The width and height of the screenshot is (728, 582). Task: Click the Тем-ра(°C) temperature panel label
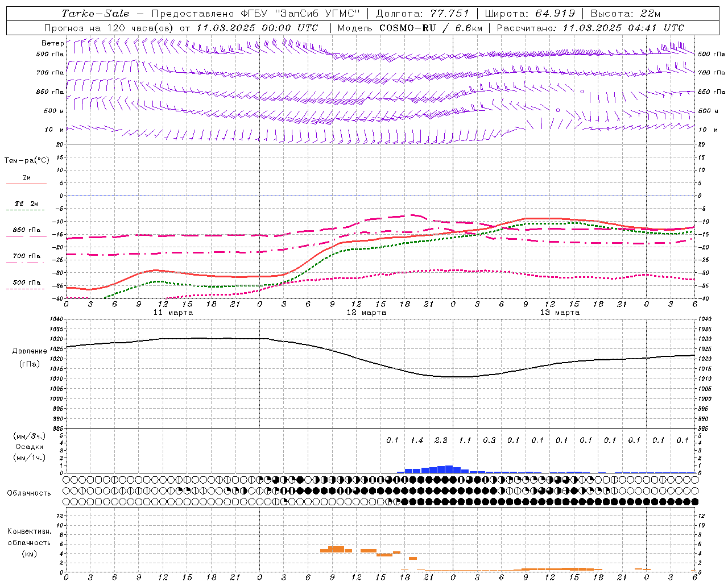(x=27, y=161)
